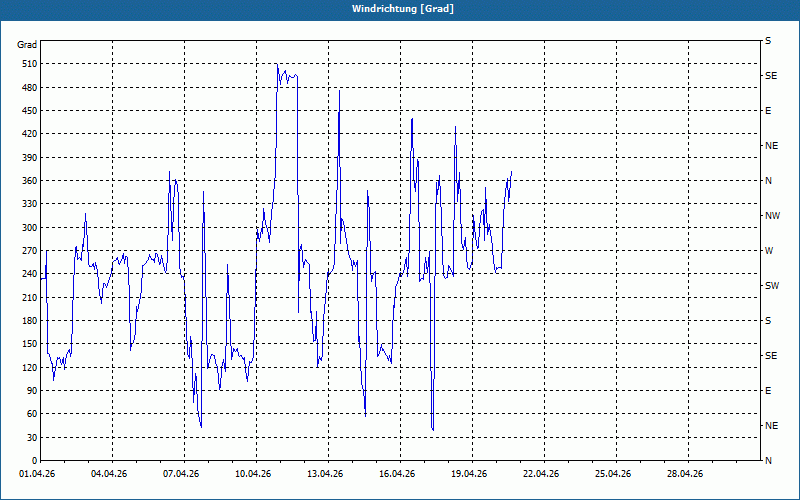Screen dimensions: 800x500
Task: Pick the E compass label beside the 450 gridline
Action: 768,111
